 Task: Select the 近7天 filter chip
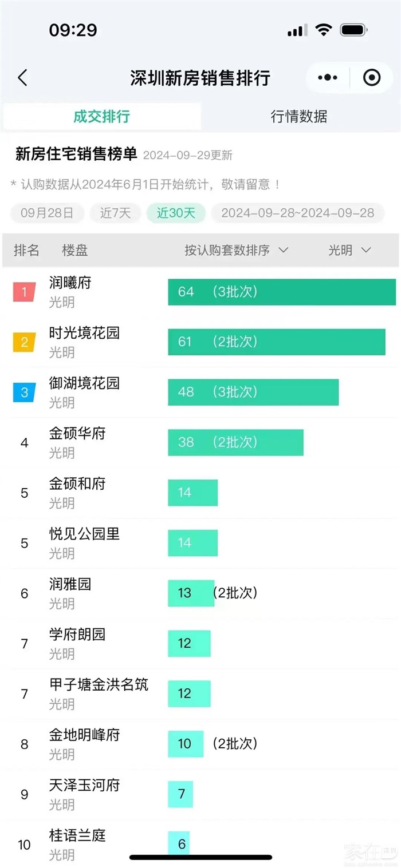[116, 213]
